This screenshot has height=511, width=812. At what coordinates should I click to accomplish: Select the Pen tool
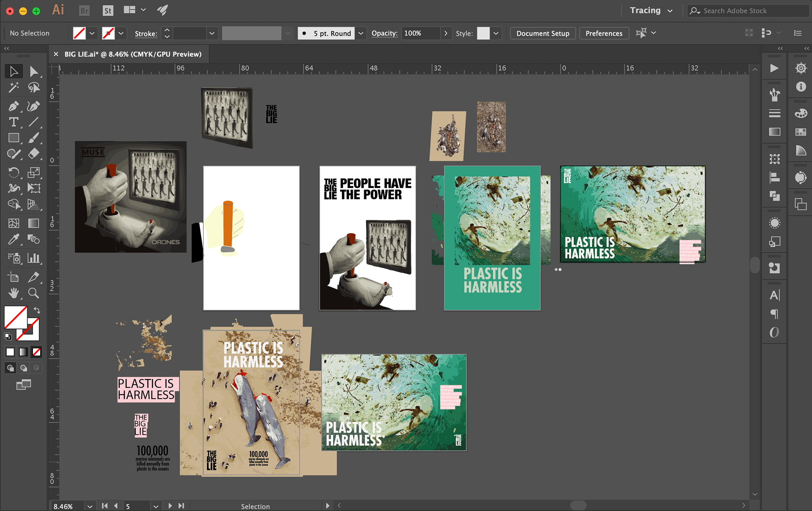[14, 106]
